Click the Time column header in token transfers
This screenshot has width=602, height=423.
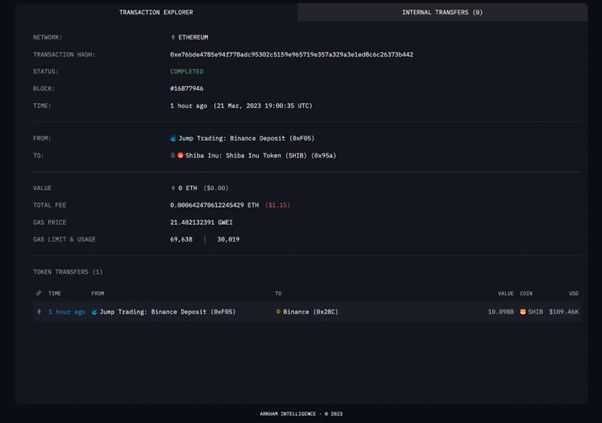(x=54, y=293)
